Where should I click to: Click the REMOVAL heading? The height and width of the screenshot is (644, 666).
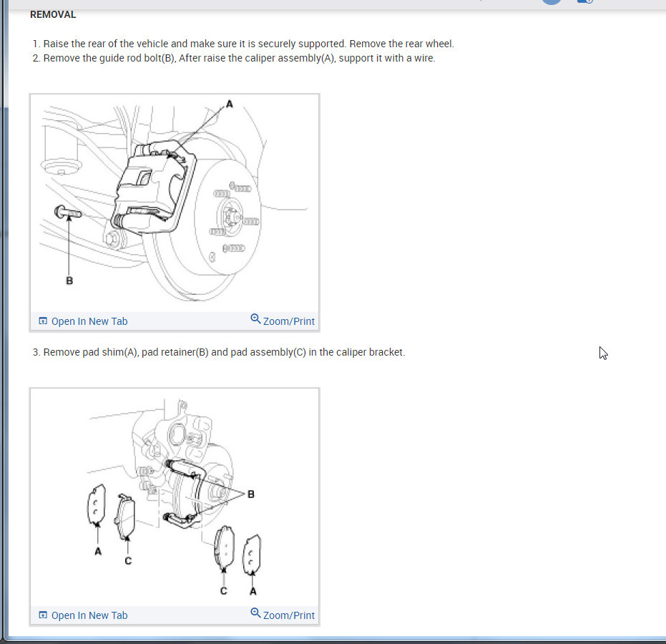point(53,14)
